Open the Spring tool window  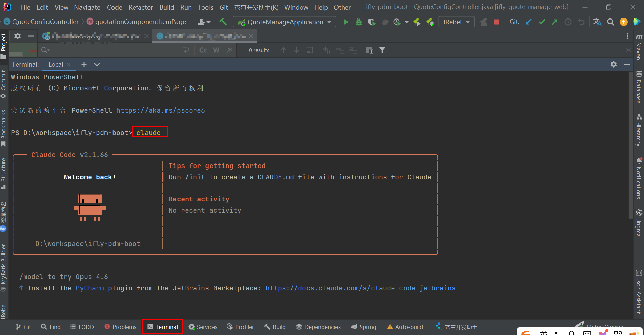click(x=364, y=327)
